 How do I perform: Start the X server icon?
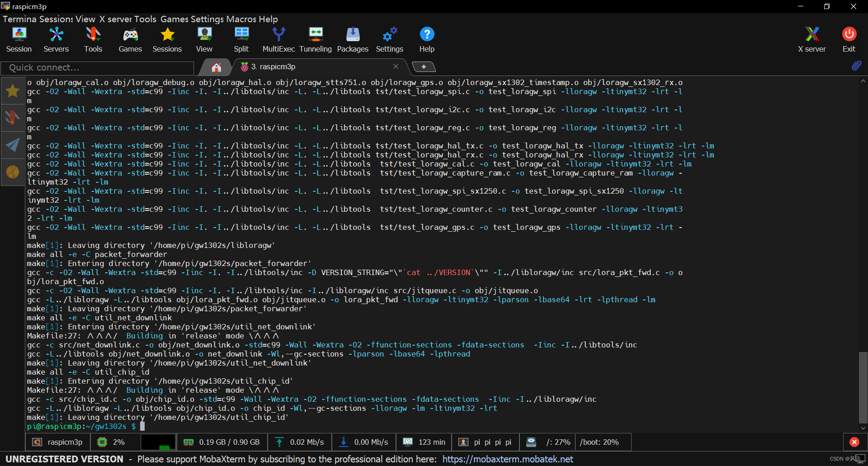(x=812, y=40)
